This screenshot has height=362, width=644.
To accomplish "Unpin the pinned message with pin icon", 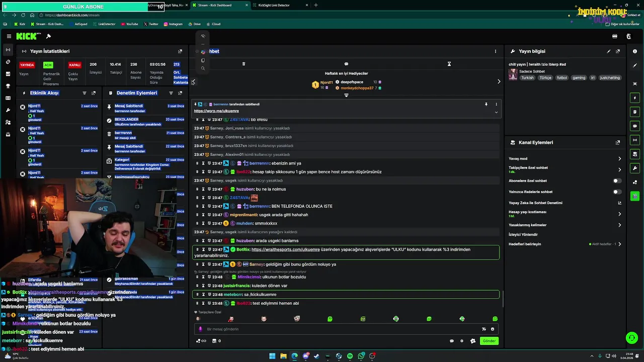I will [x=486, y=105].
